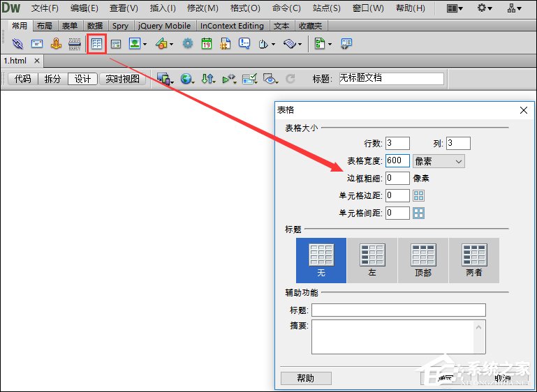Click the Images insert icon
This screenshot has height=392, width=537.
[135, 43]
